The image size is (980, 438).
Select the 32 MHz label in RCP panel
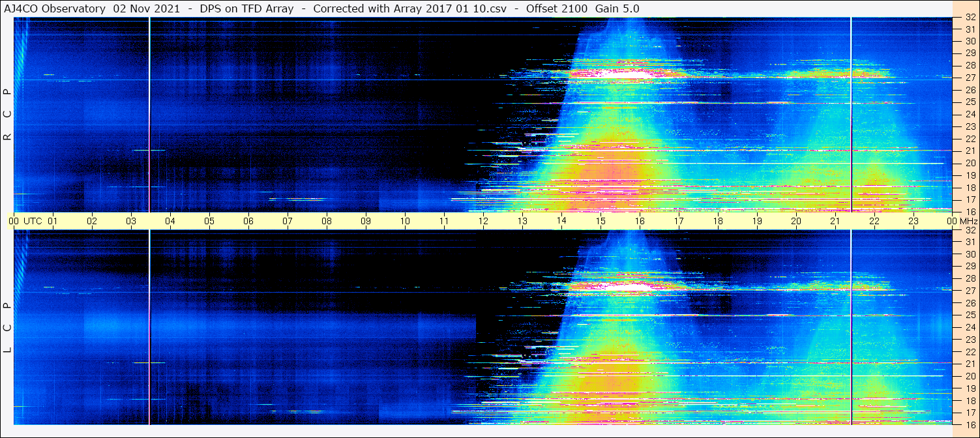970,18
